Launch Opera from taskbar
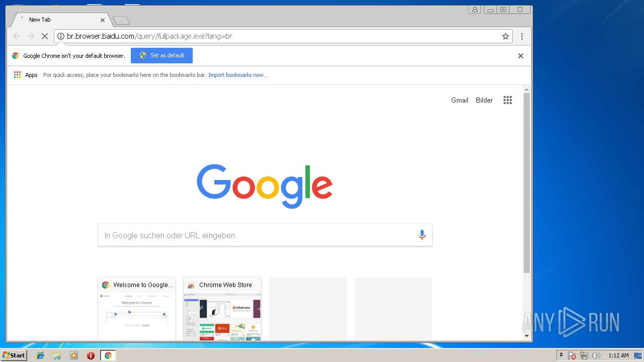The height and width of the screenshot is (362, 644). tap(91, 355)
